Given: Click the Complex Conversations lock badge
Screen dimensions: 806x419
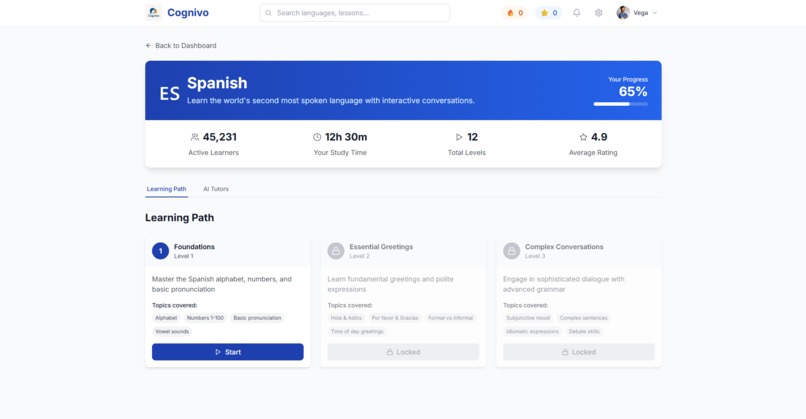Looking at the screenshot, I should 511,251.
